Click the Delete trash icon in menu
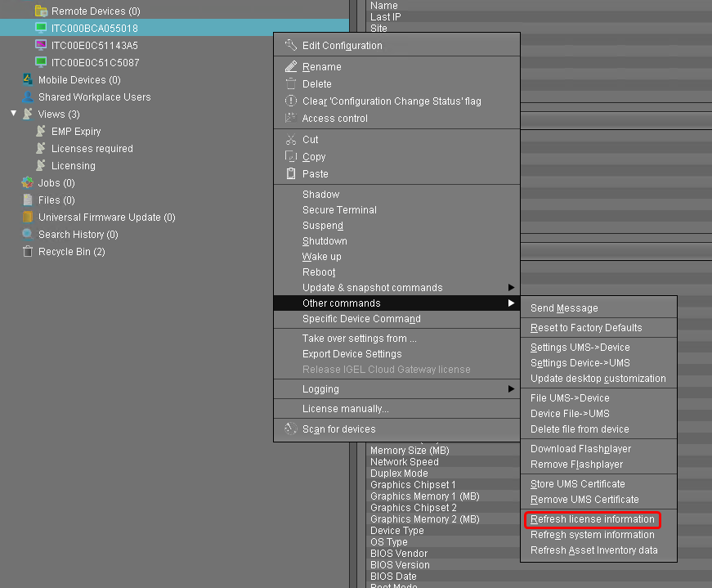The image size is (712, 588). pyautogui.click(x=290, y=84)
